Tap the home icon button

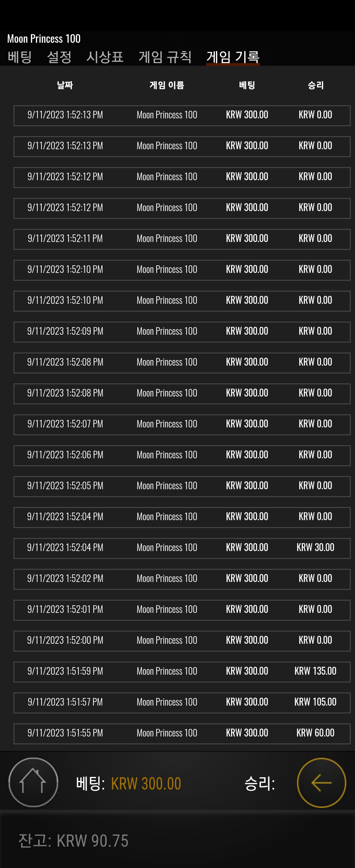(x=33, y=782)
